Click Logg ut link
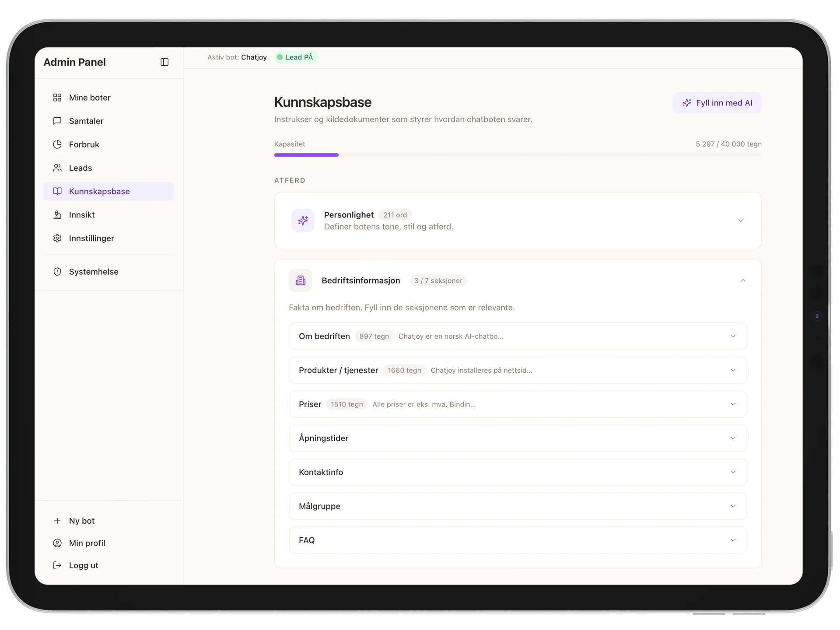 click(83, 565)
